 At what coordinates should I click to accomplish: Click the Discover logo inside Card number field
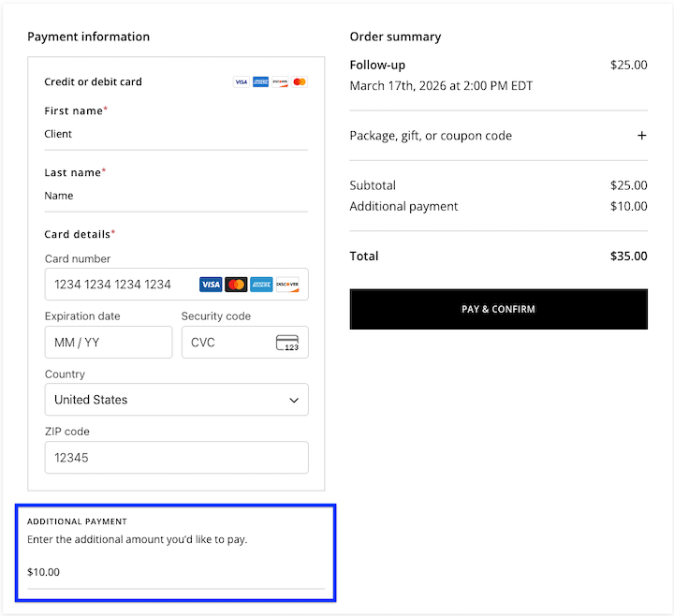click(286, 285)
